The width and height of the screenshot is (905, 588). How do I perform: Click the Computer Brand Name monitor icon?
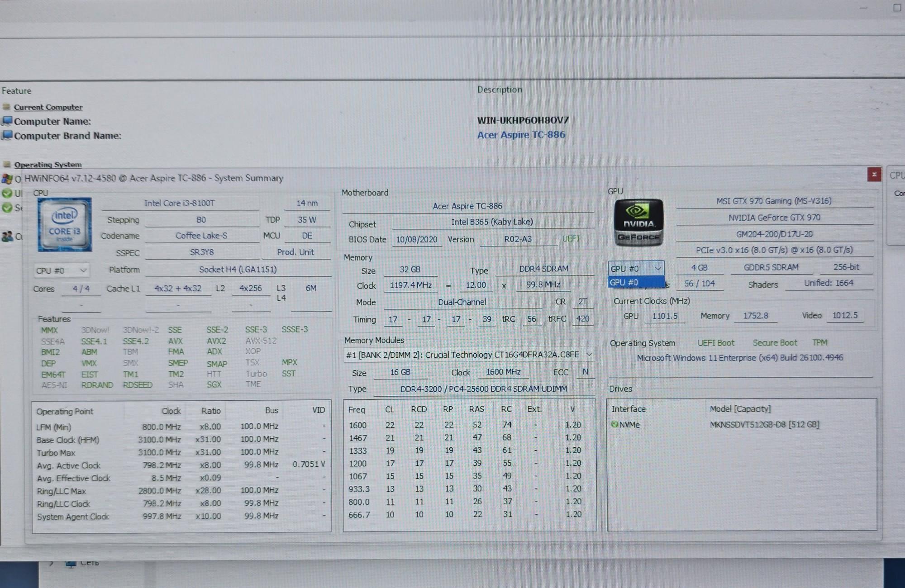(x=7, y=135)
